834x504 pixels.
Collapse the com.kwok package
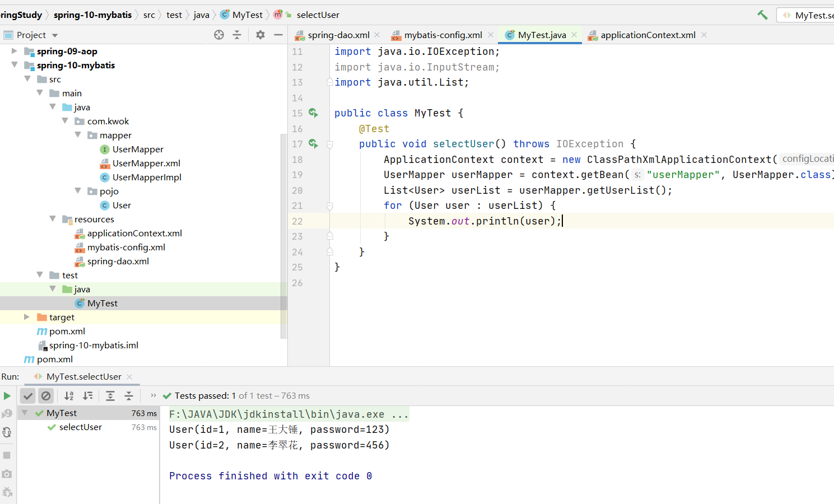click(65, 121)
